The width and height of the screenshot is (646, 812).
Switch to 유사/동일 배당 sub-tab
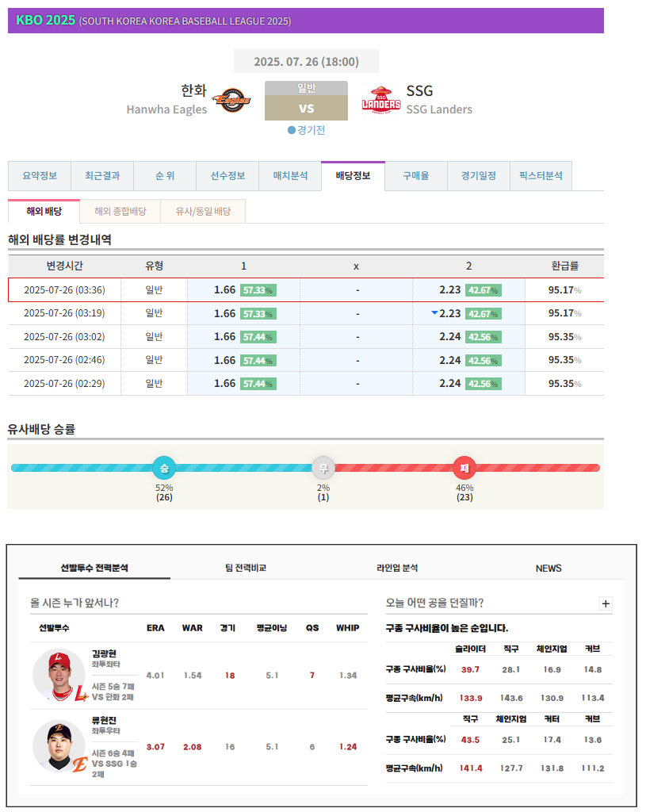[203, 211]
